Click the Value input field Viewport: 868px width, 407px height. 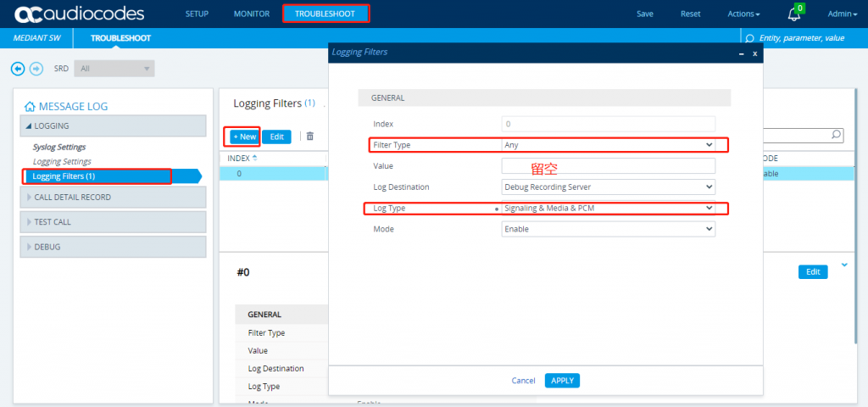tap(609, 166)
